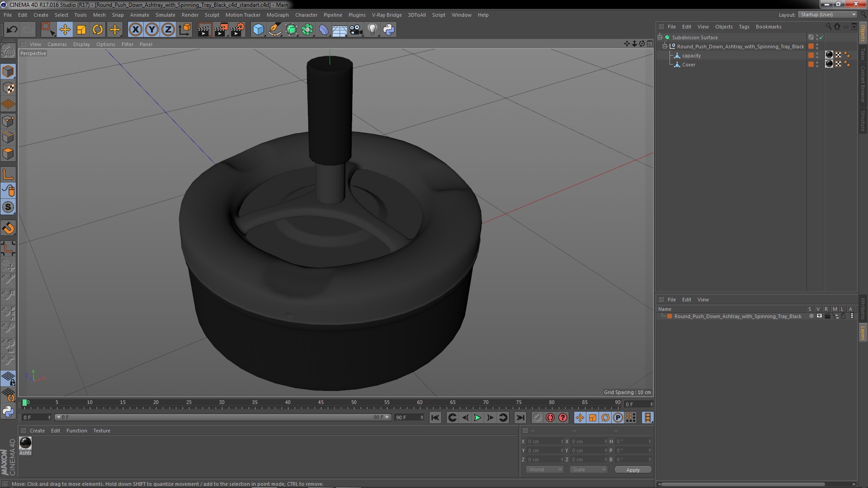Go to start of animation
The width and height of the screenshot is (868, 488).
(x=435, y=418)
